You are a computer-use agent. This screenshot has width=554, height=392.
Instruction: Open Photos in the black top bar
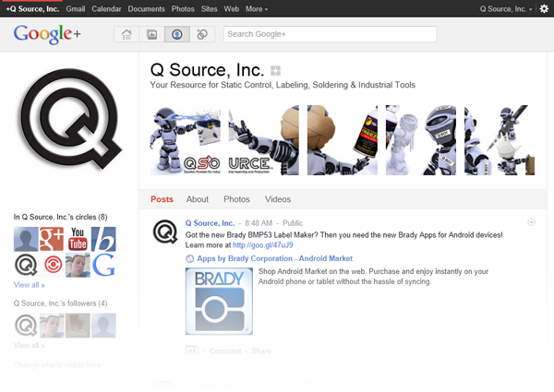(183, 9)
